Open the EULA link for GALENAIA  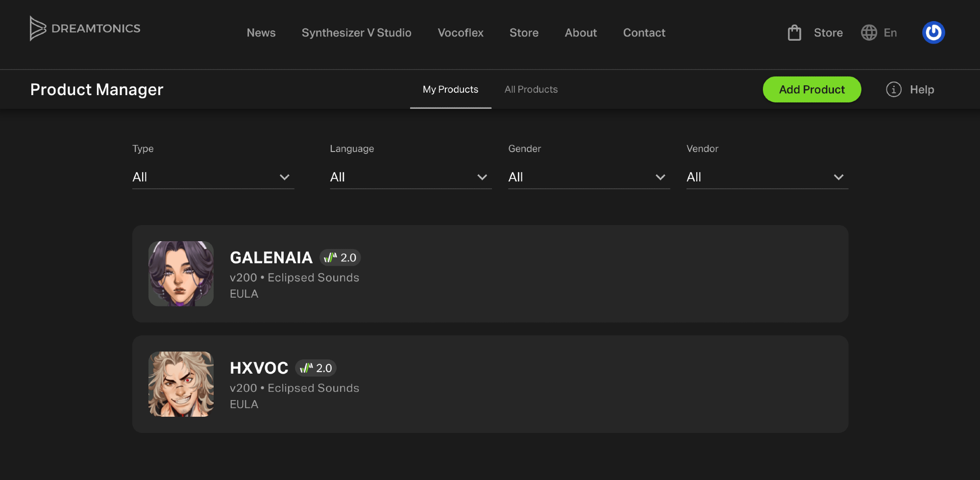(x=244, y=294)
